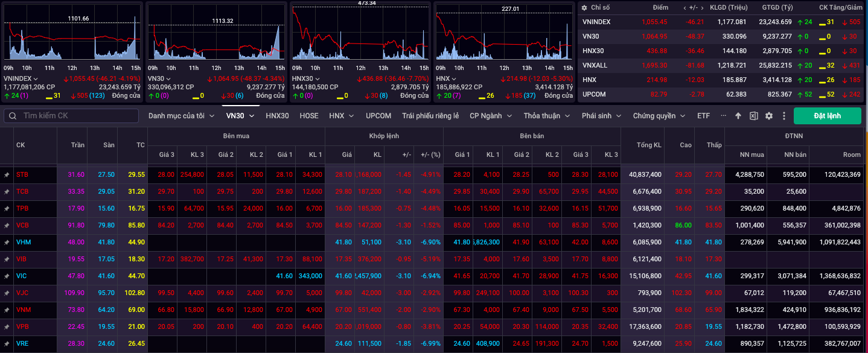Click the Thấp column header

(714, 145)
